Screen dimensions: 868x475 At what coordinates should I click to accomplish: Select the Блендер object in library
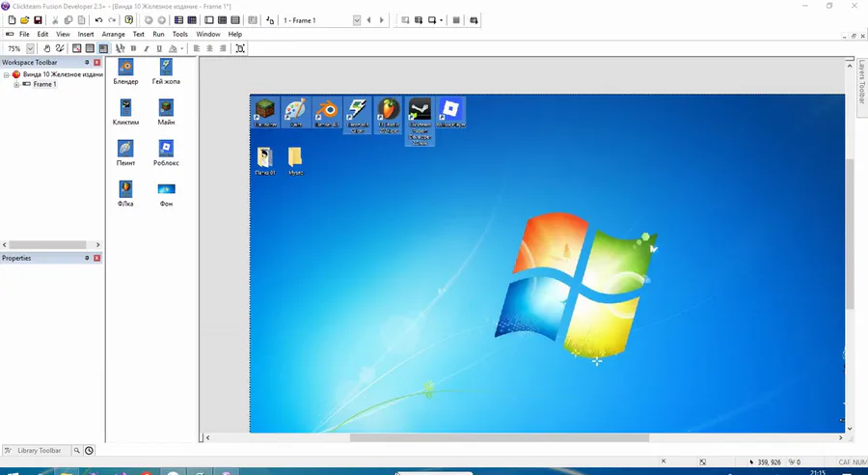(x=125, y=72)
